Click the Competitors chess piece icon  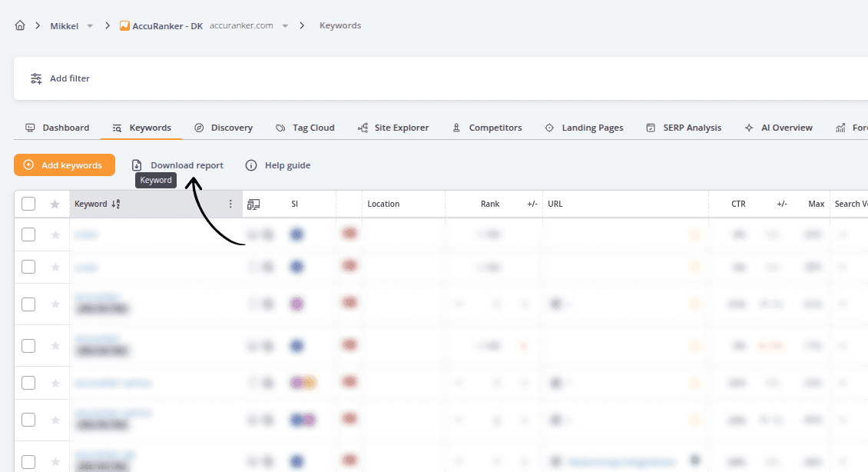(456, 128)
